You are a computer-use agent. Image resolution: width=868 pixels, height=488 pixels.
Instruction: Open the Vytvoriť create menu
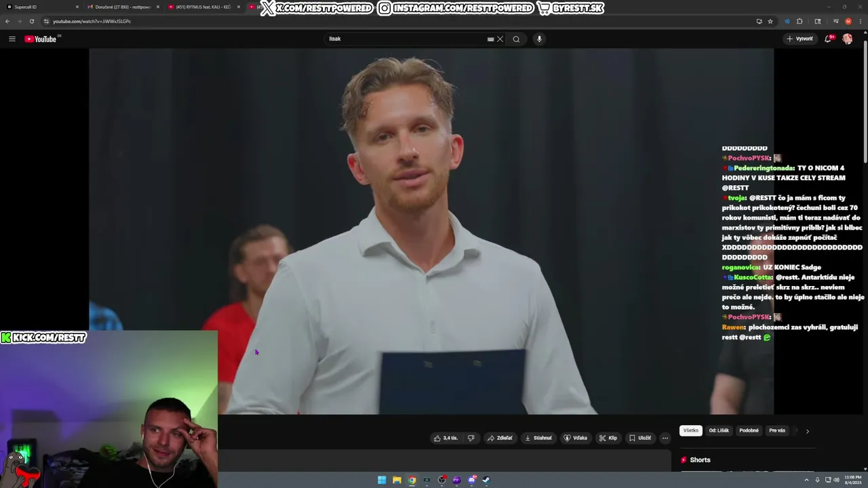click(x=800, y=39)
